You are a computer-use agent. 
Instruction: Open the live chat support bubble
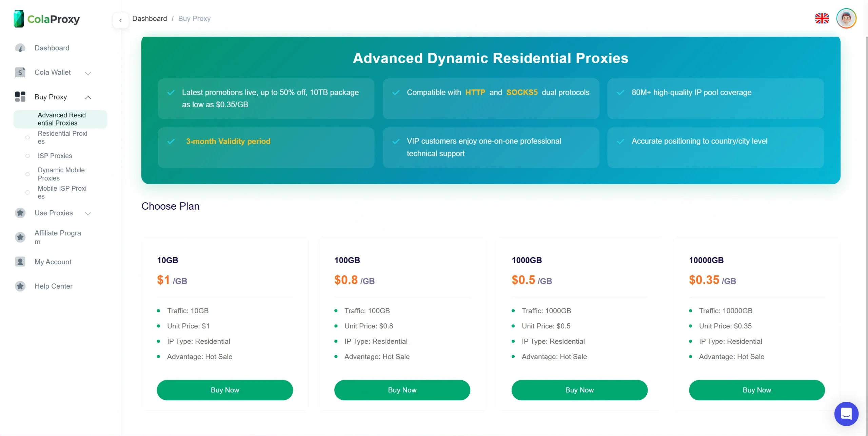click(846, 414)
